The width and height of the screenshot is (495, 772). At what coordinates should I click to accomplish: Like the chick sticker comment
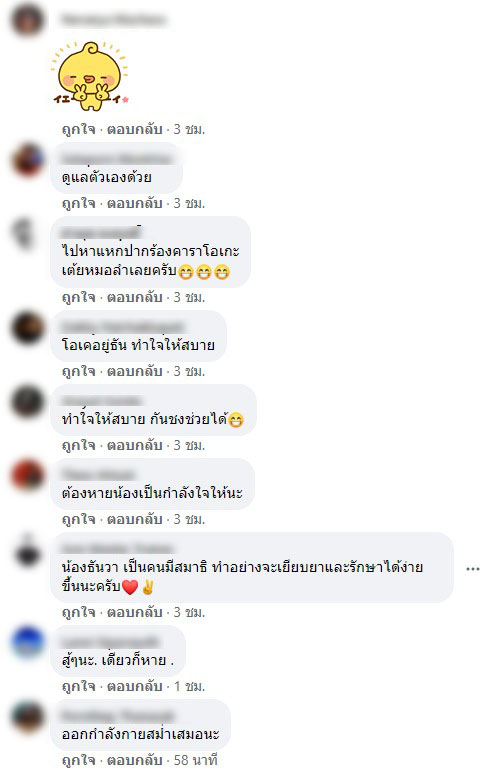tap(78, 129)
